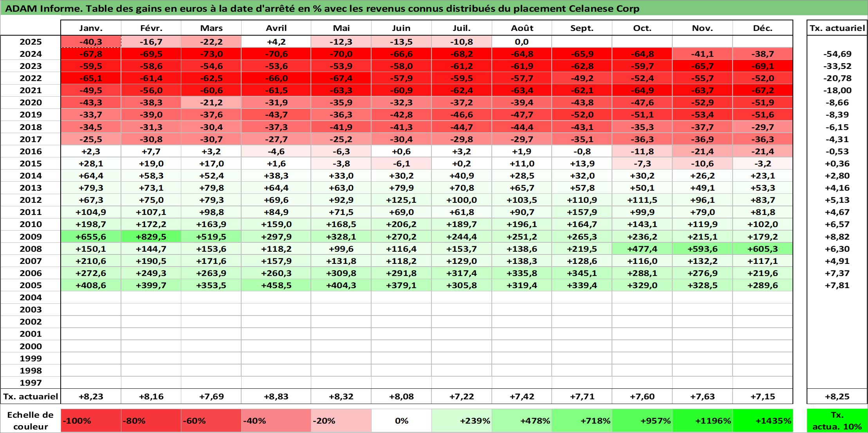Click the 'Janv.' column header

[91, 28]
